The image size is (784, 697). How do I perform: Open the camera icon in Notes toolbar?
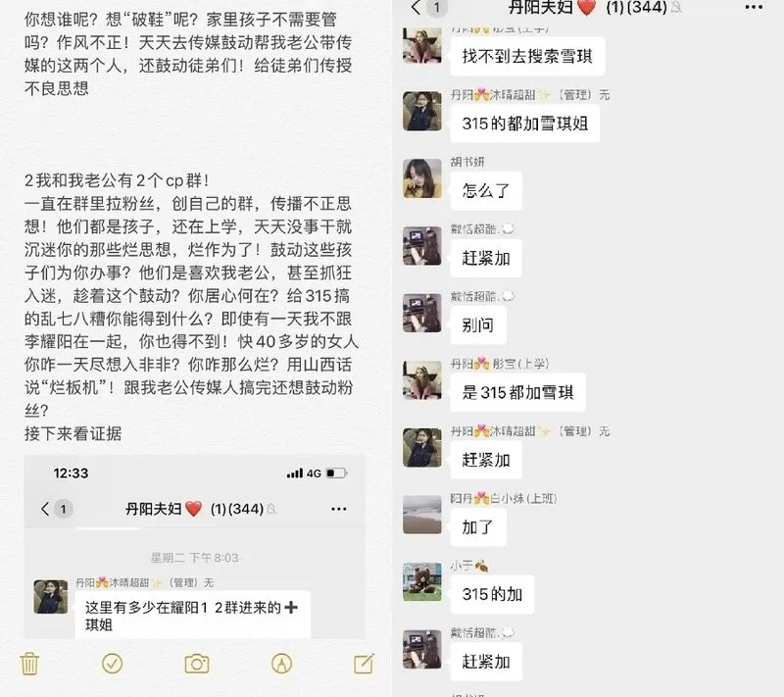(x=197, y=664)
